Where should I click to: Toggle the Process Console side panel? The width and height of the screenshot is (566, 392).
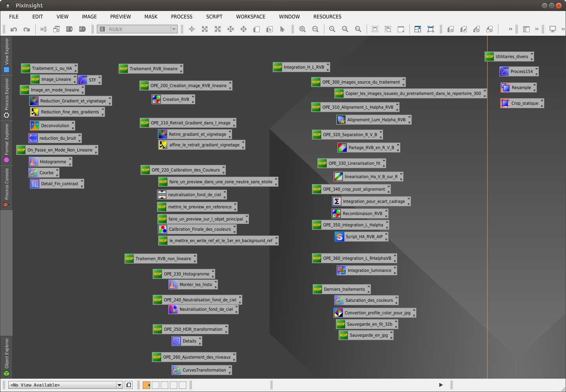[x=6, y=188]
